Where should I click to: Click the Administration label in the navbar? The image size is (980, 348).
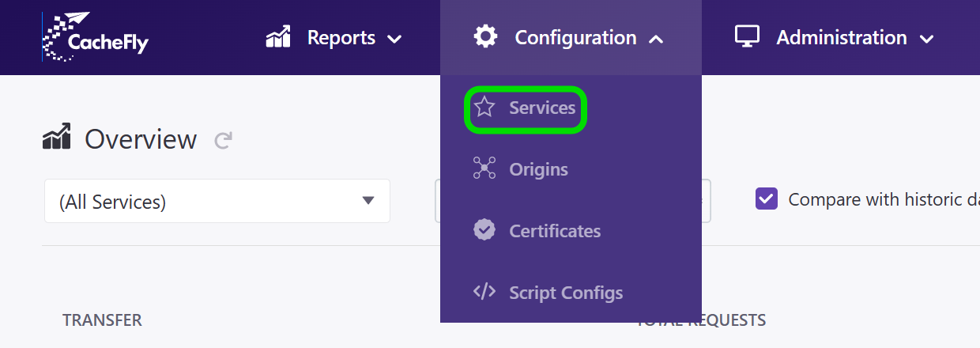pos(841,37)
